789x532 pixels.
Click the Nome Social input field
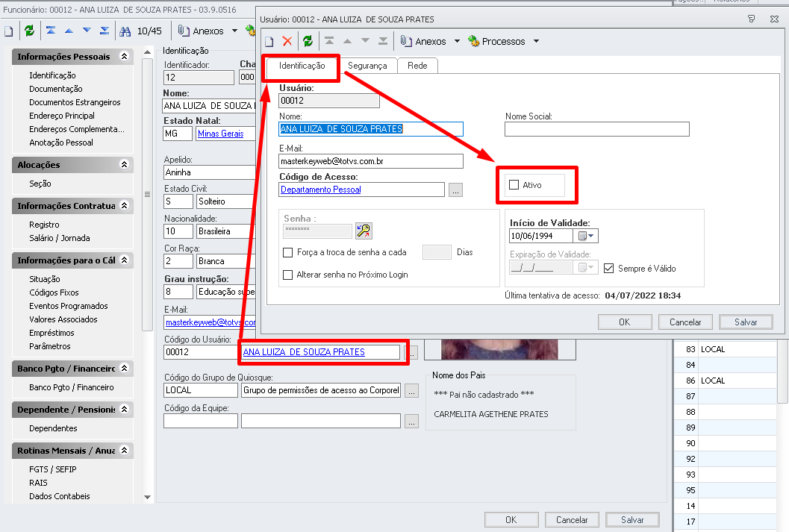596,129
